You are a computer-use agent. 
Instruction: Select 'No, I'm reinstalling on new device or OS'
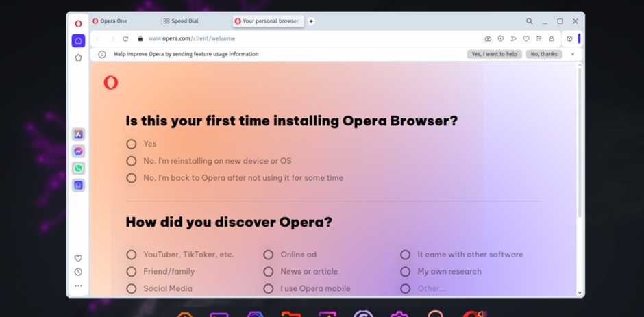tap(132, 161)
